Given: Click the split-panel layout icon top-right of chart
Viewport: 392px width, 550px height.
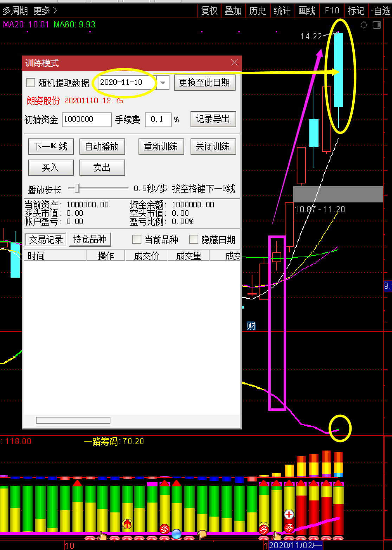Looking at the screenshot, I should (377, 25).
